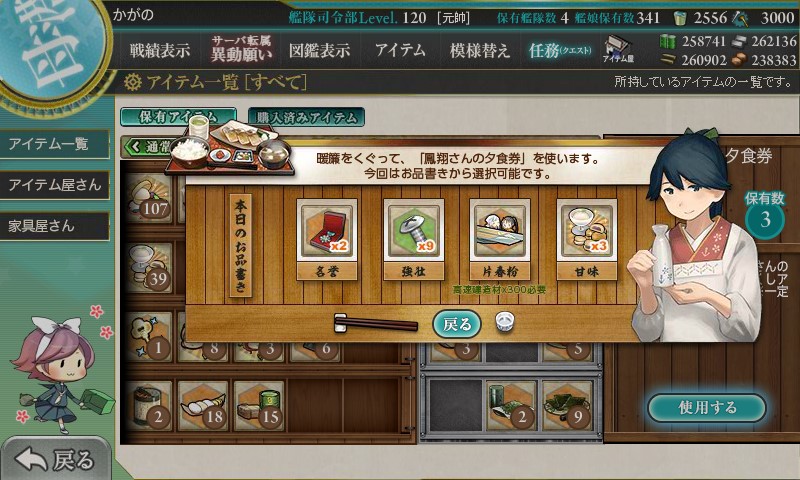
Task: Select the 名誉 medal menu item
Action: pos(327,240)
